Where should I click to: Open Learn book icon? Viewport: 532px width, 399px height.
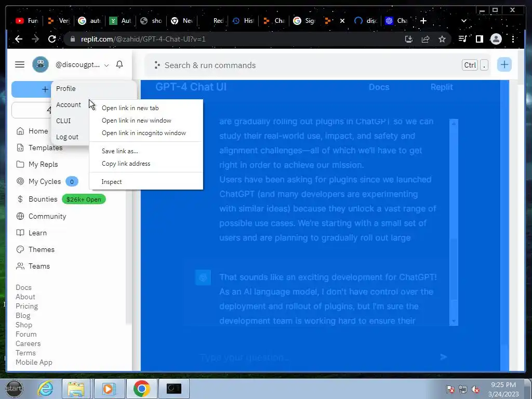(x=20, y=233)
